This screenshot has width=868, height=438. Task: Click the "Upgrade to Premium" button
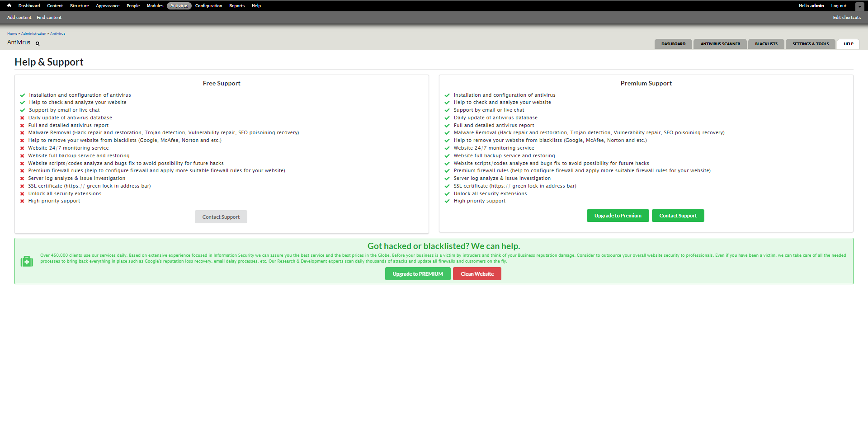(x=618, y=216)
